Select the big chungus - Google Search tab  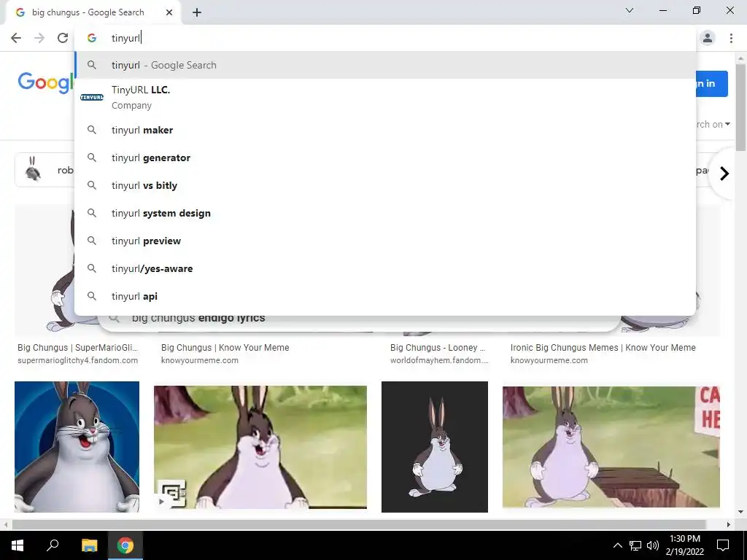[x=93, y=12]
